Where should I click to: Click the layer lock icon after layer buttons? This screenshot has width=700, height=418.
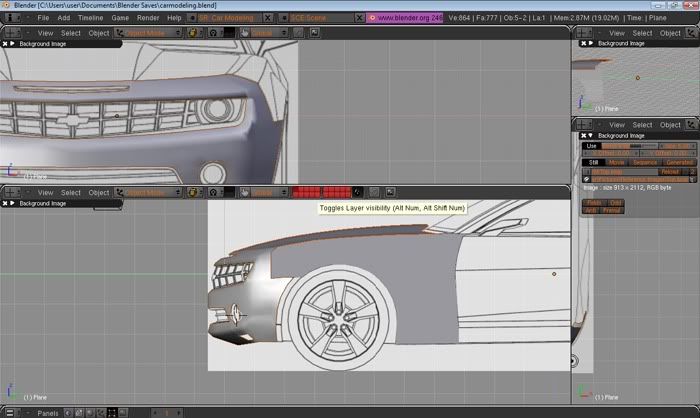pos(358,192)
